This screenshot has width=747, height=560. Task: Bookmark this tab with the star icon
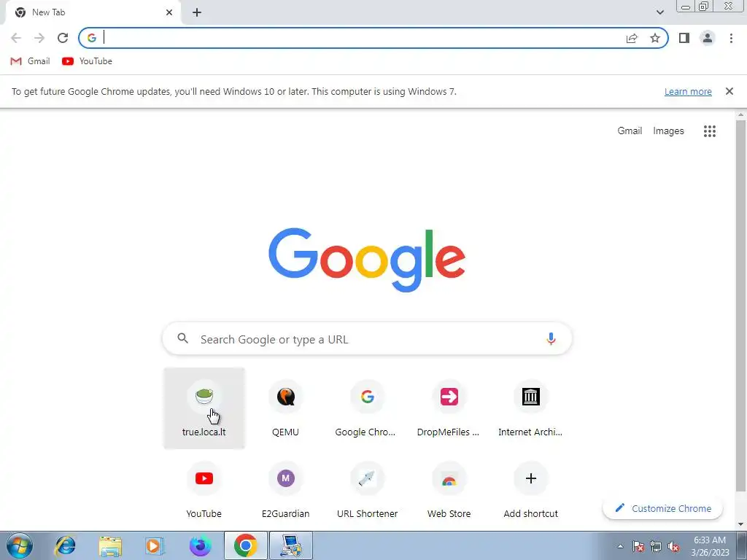pyautogui.click(x=655, y=38)
